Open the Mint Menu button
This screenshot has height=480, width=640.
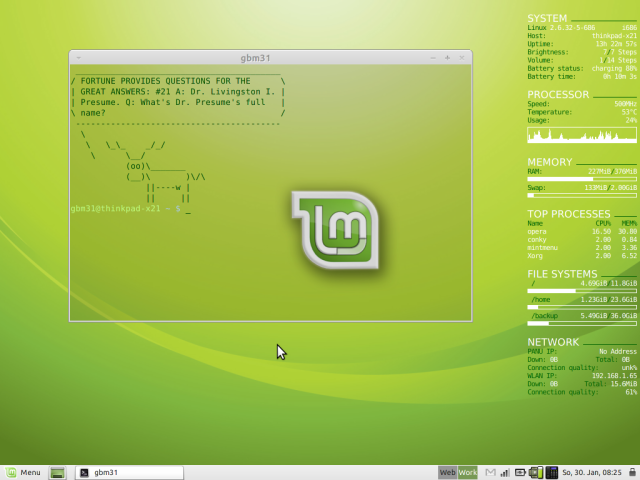(x=23, y=472)
